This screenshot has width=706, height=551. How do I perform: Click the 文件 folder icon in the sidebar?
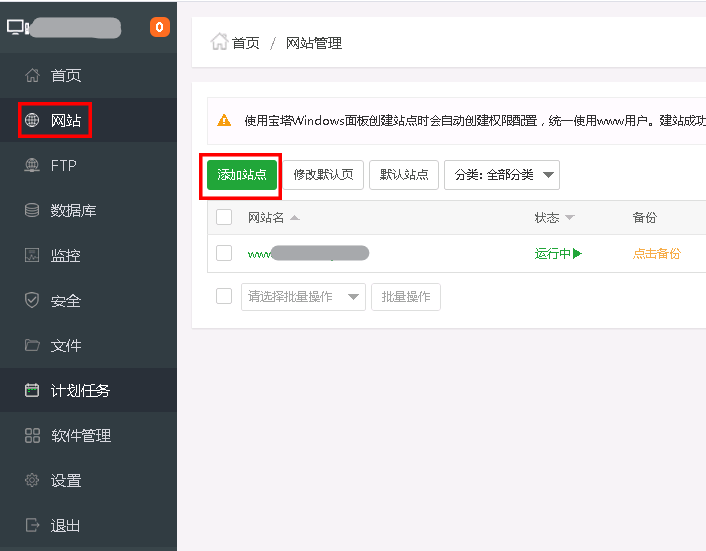(32, 345)
